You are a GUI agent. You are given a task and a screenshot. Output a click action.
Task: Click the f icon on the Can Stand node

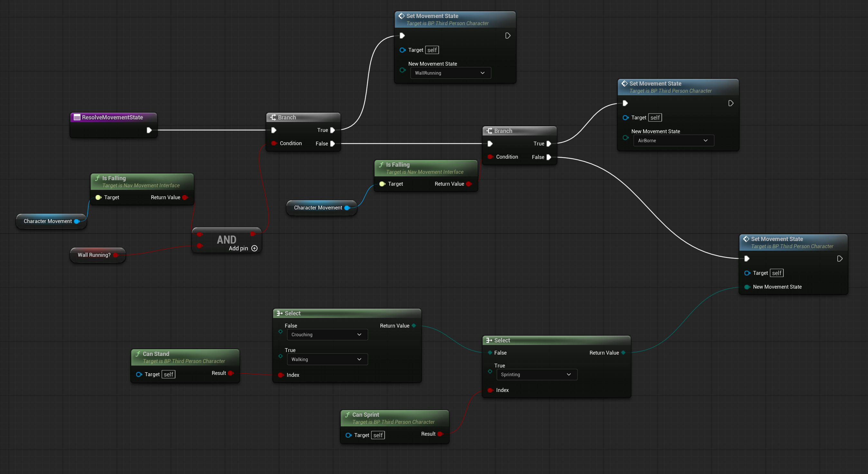[138, 354]
